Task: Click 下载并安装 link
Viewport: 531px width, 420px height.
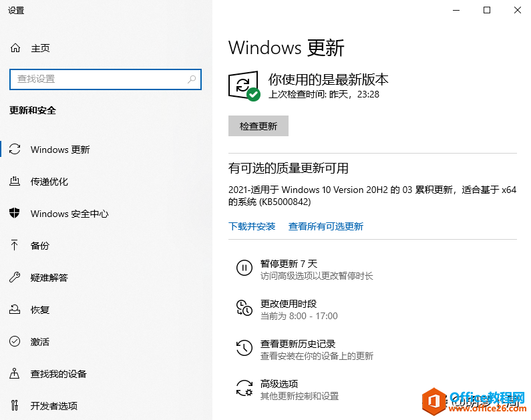Action: 252,226
